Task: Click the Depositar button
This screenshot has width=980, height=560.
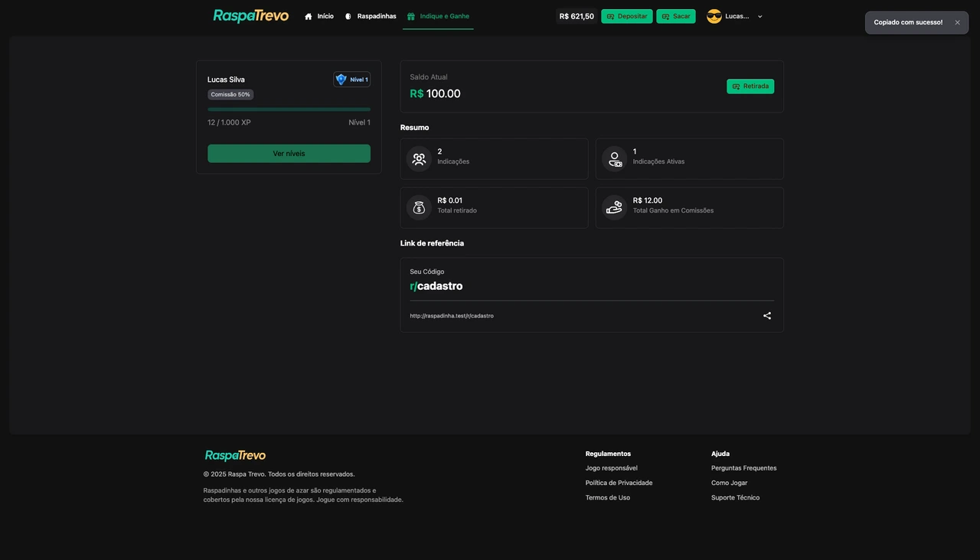Action: [626, 15]
